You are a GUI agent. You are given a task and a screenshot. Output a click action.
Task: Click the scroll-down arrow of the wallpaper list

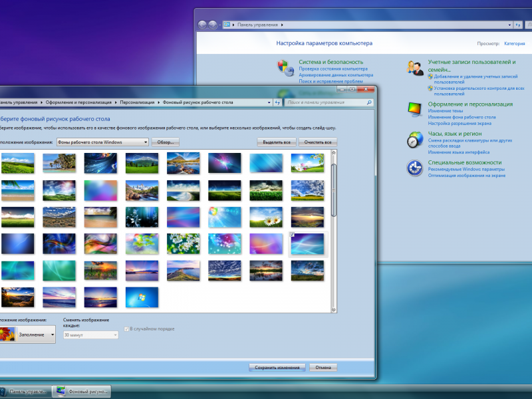point(334,309)
